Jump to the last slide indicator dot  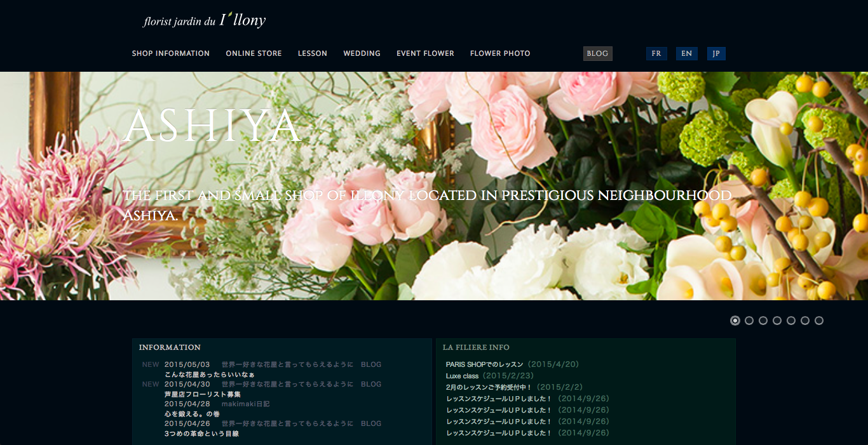coord(819,321)
